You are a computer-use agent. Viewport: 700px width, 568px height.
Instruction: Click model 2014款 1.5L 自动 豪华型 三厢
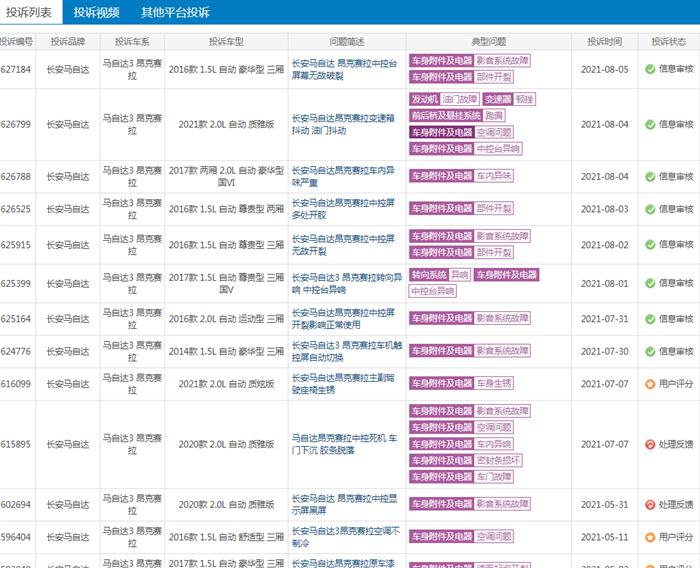pyautogui.click(x=226, y=352)
